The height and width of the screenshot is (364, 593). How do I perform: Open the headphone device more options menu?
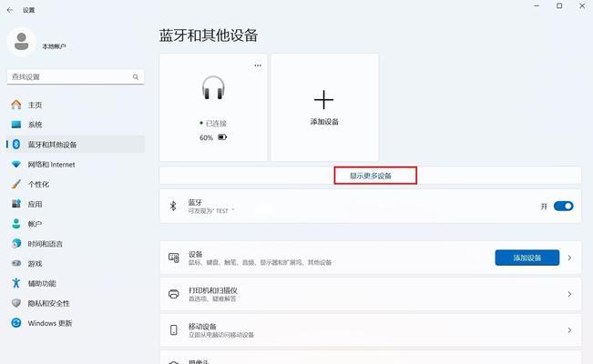click(258, 66)
